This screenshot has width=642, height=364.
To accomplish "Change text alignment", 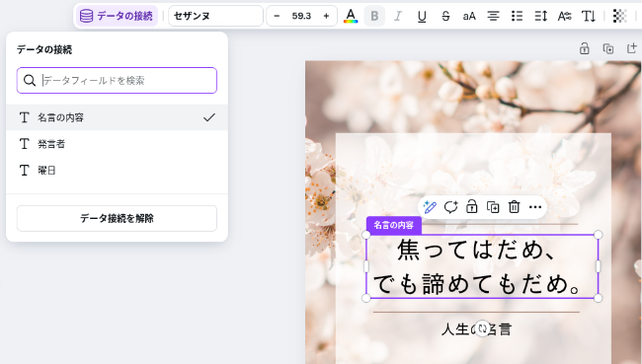I will pyautogui.click(x=493, y=16).
